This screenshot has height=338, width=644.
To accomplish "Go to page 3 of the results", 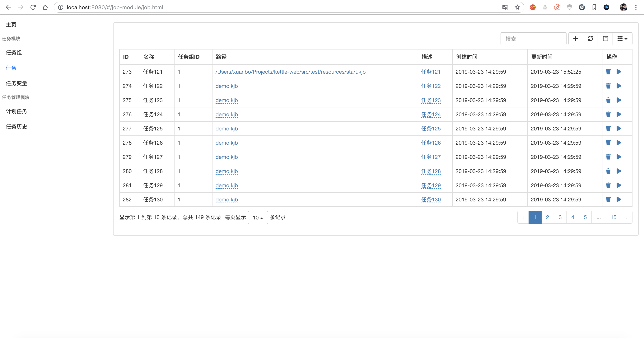I will coord(560,217).
